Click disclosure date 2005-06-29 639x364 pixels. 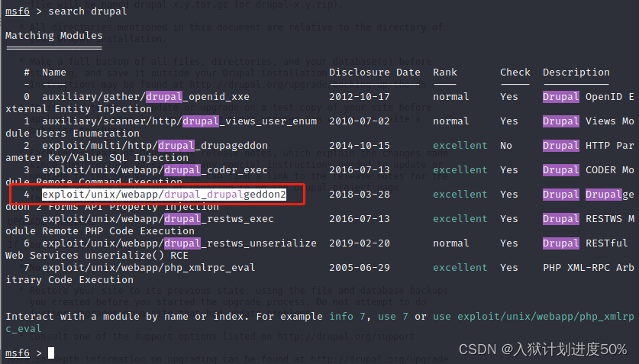click(x=360, y=268)
